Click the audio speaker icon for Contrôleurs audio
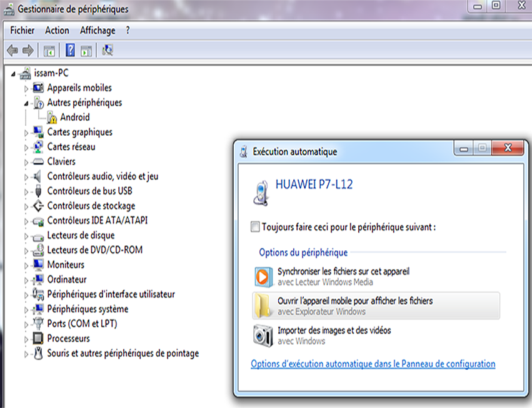The width and height of the screenshot is (532, 408). (38, 176)
